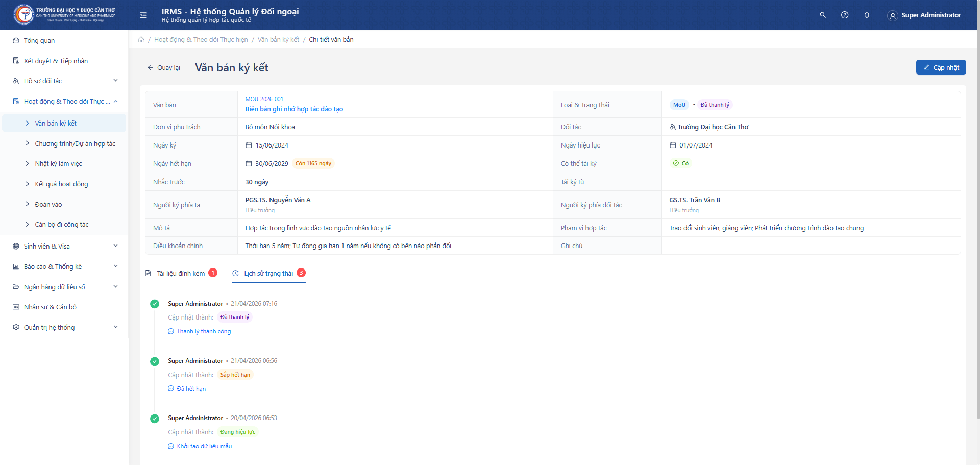This screenshot has width=980, height=465.
Task: Click the home icon in breadcrumb
Action: [141, 40]
